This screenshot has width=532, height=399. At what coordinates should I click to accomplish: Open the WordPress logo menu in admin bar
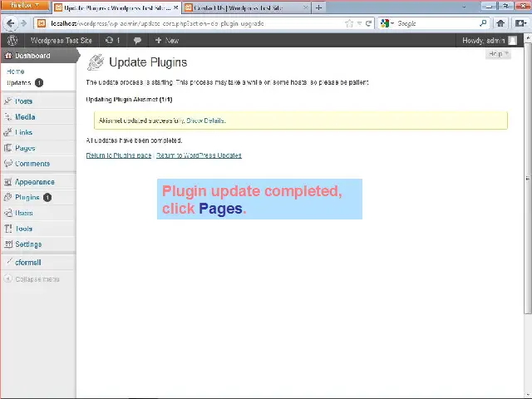click(x=12, y=41)
